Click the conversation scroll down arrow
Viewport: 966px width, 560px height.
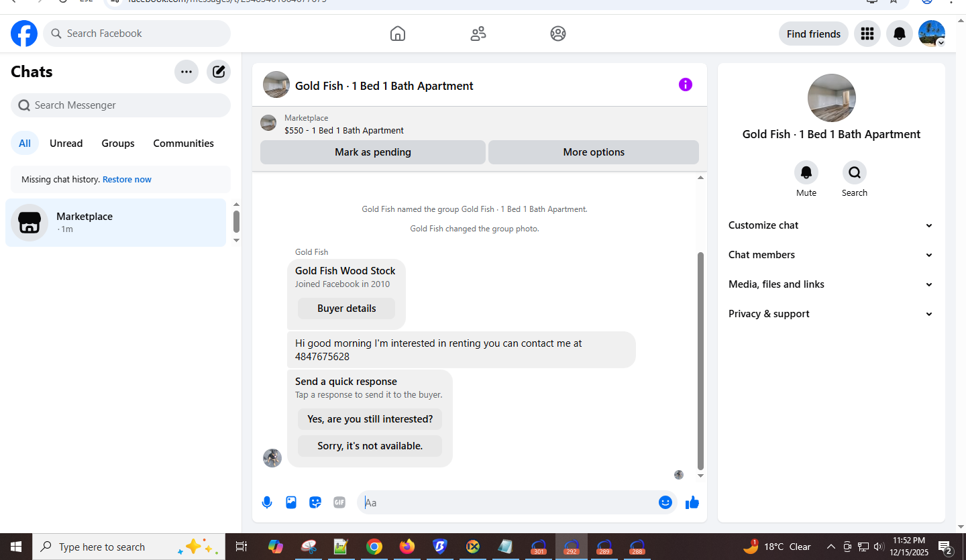[x=701, y=475]
